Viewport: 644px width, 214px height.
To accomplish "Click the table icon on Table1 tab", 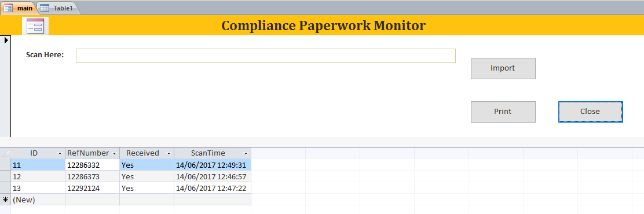I will 45,8.
